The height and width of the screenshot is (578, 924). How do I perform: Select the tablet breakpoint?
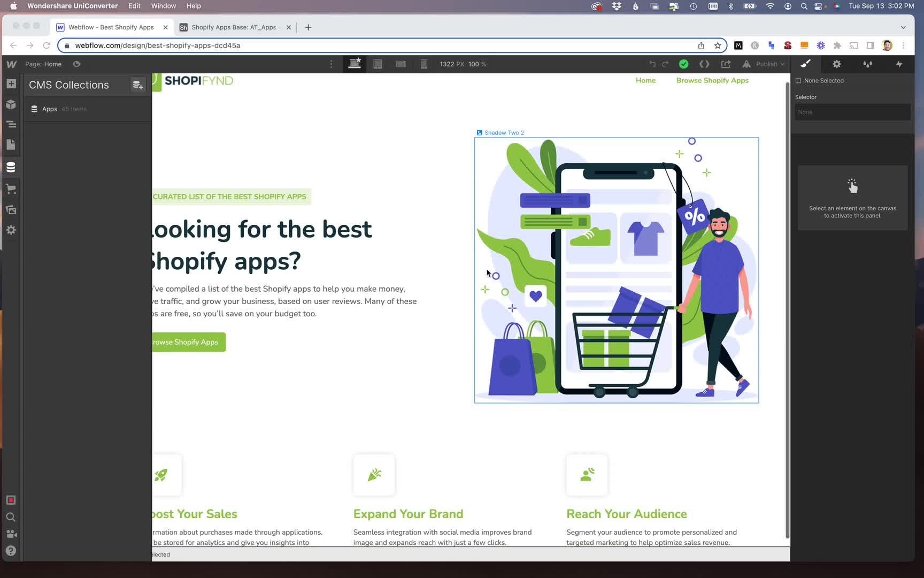pyautogui.click(x=378, y=64)
